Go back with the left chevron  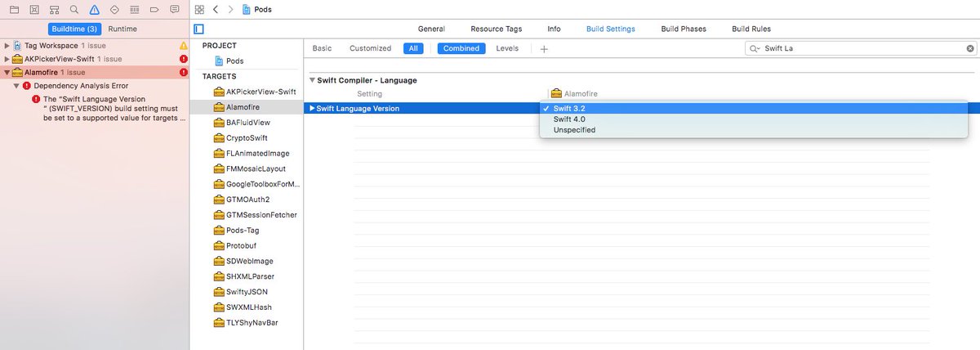tap(216, 9)
